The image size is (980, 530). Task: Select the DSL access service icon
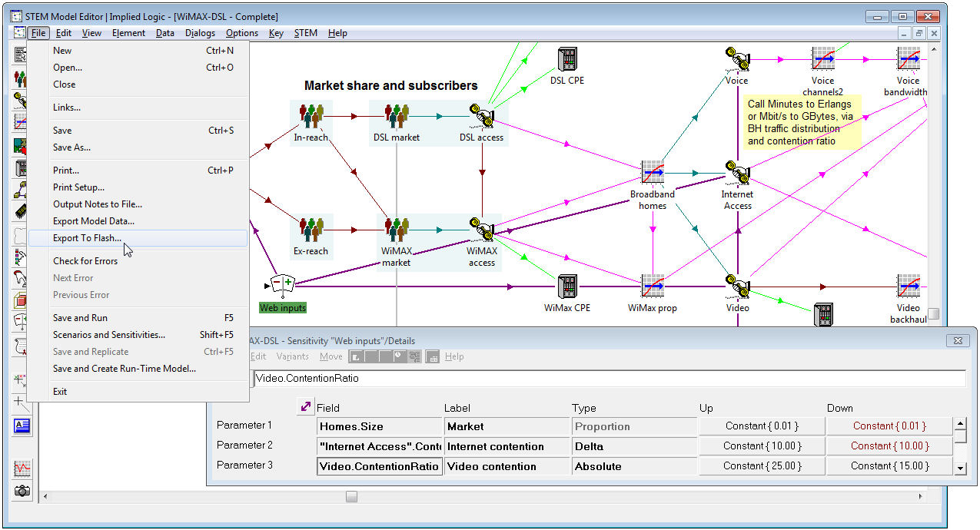click(482, 116)
